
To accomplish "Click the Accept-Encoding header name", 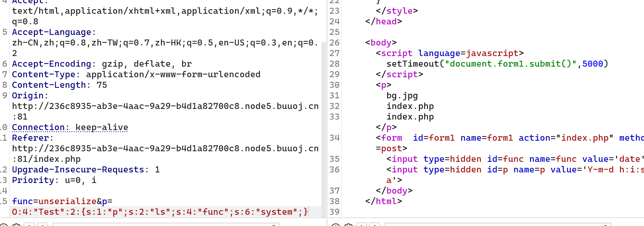I will point(52,64).
